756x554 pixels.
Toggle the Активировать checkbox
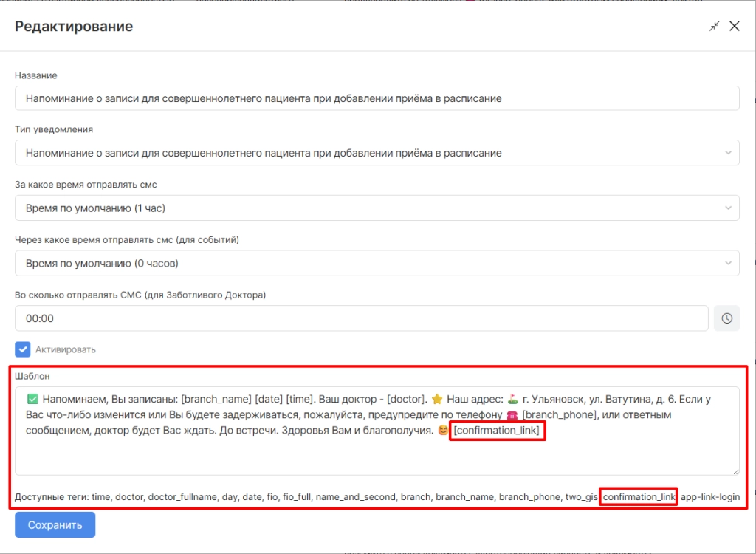[23, 349]
